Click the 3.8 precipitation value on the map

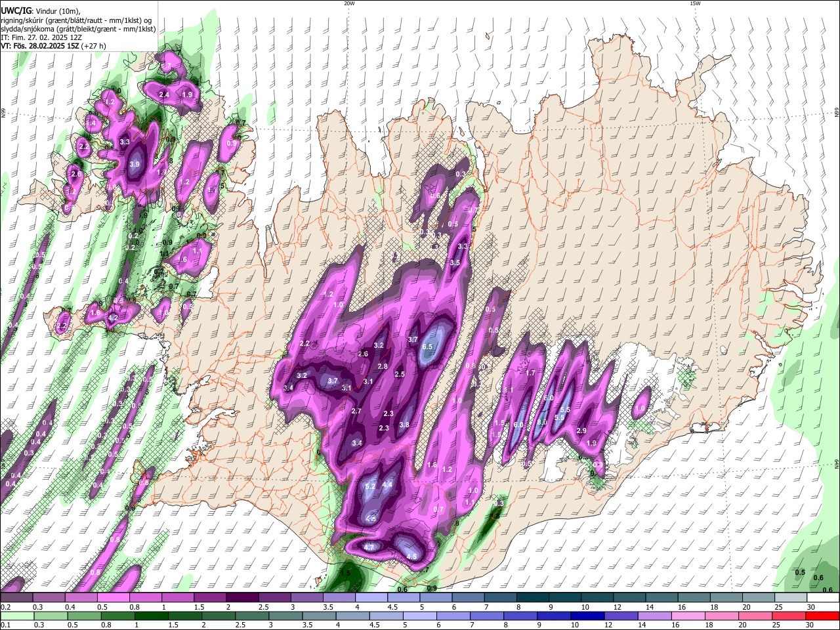(404, 425)
